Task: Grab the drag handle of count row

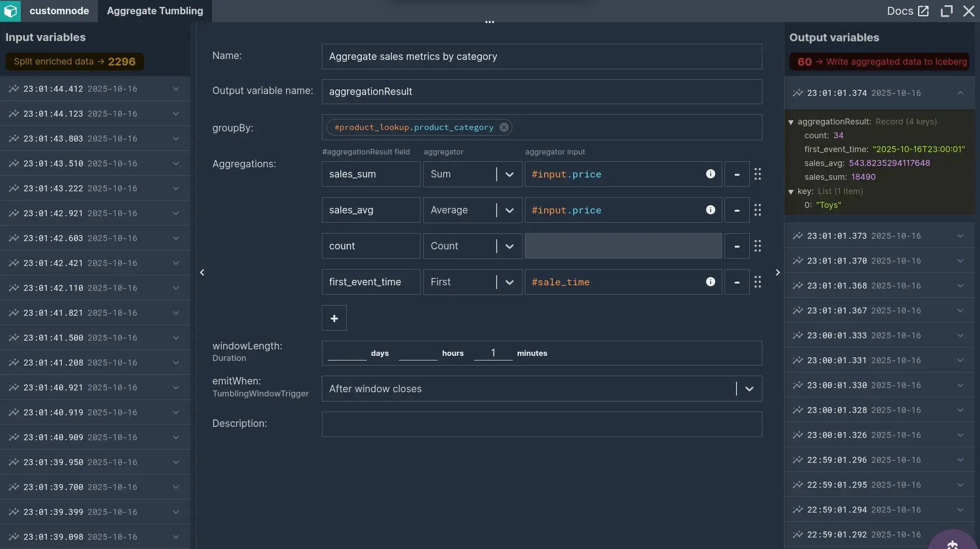Action: [x=758, y=246]
